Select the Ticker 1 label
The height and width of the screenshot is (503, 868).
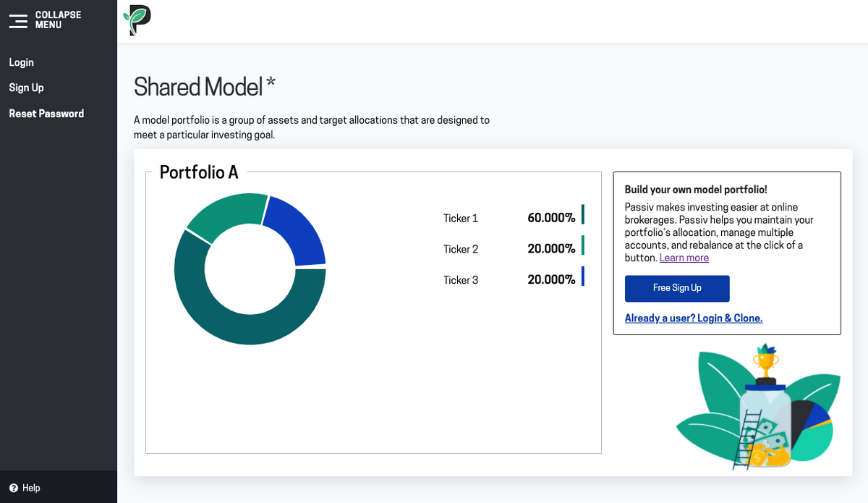tap(461, 218)
